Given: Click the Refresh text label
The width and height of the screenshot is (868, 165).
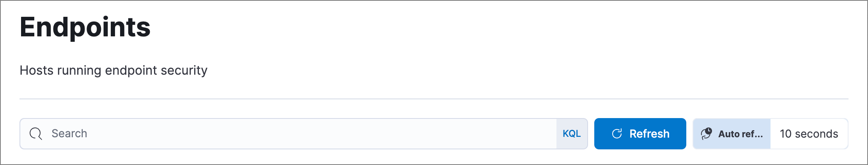Looking at the screenshot, I should pyautogui.click(x=649, y=134).
